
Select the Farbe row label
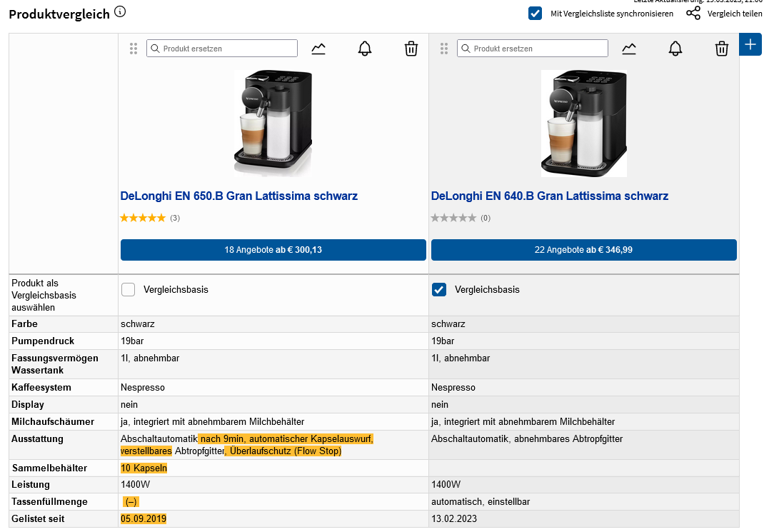[24, 323]
